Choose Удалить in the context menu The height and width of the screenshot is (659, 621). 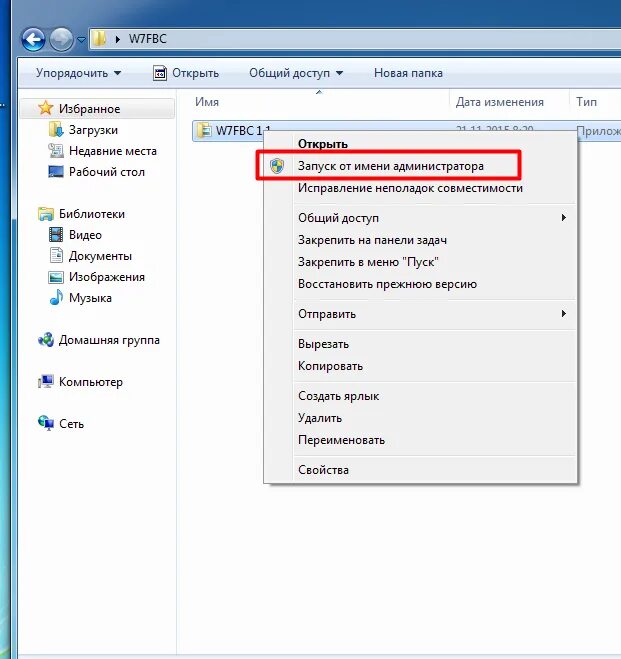[x=320, y=418]
